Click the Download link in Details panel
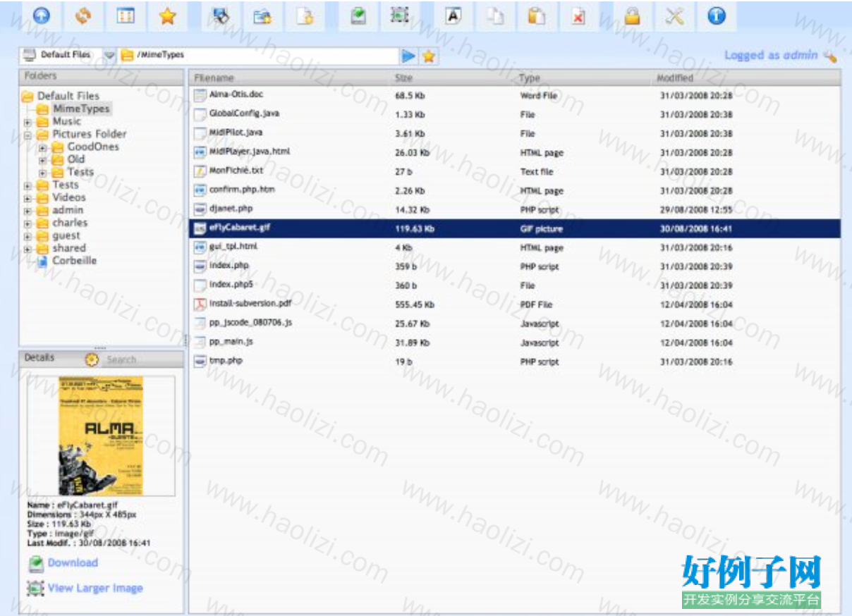Viewport: 852px width, 616px height. (x=73, y=562)
